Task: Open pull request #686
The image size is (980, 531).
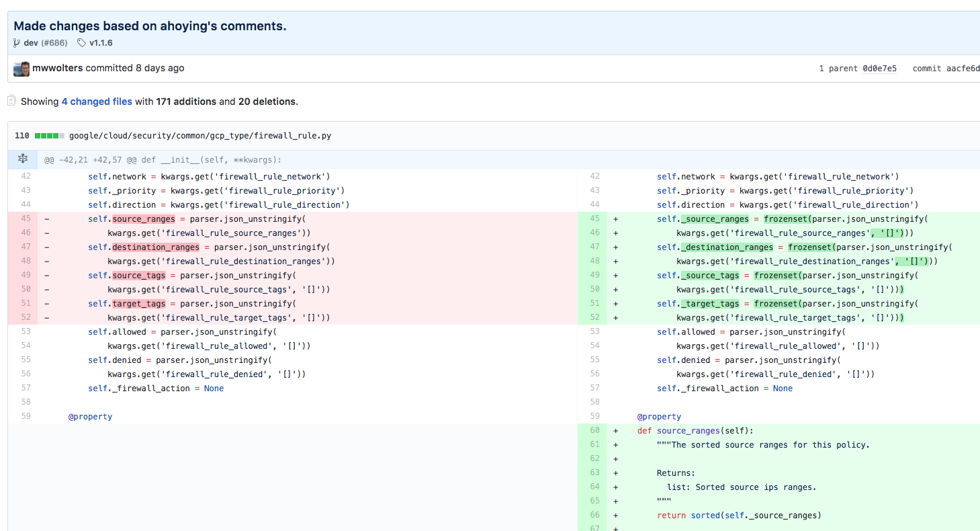Action: 56,42
